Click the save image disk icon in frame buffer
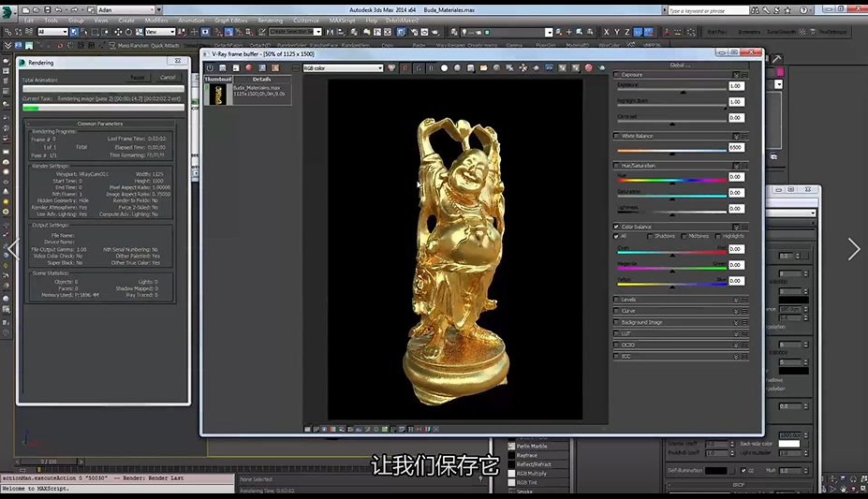This screenshot has width=868, height=499. tap(471, 68)
